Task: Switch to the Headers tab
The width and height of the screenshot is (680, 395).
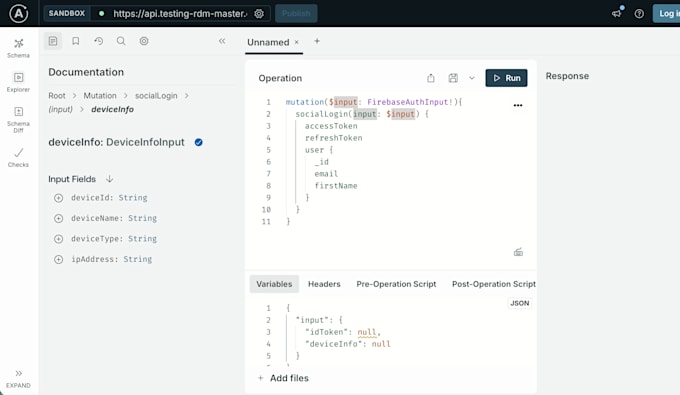Action: [324, 284]
